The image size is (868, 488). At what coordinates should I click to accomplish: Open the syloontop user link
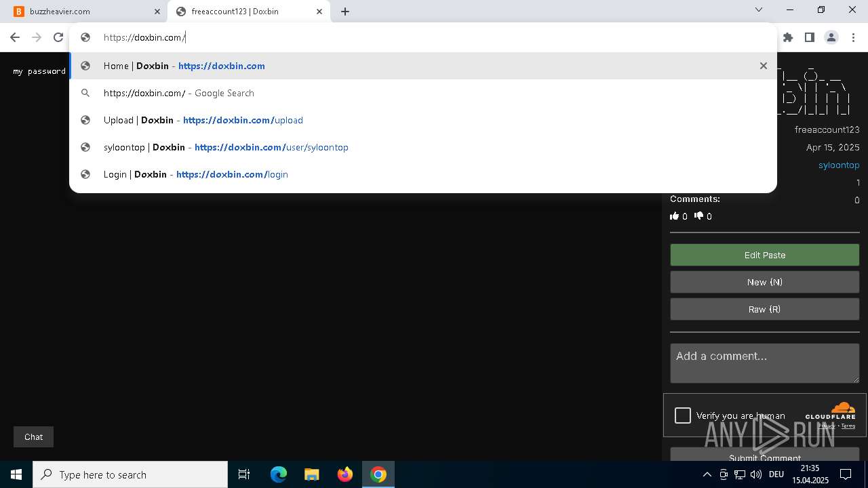(839, 165)
